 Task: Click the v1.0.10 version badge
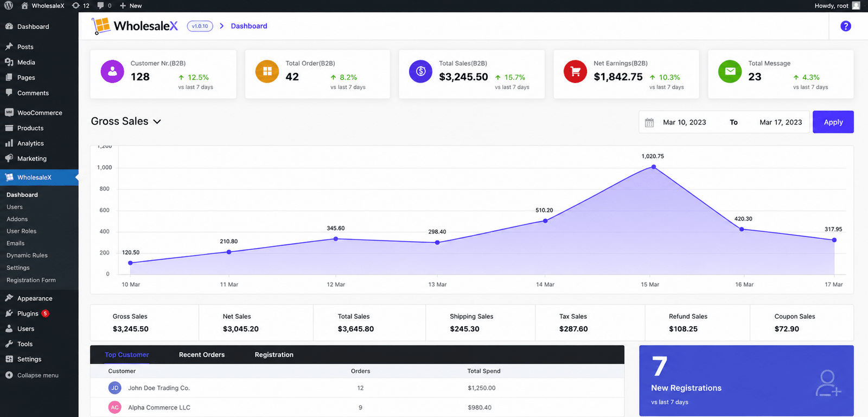pyautogui.click(x=200, y=26)
